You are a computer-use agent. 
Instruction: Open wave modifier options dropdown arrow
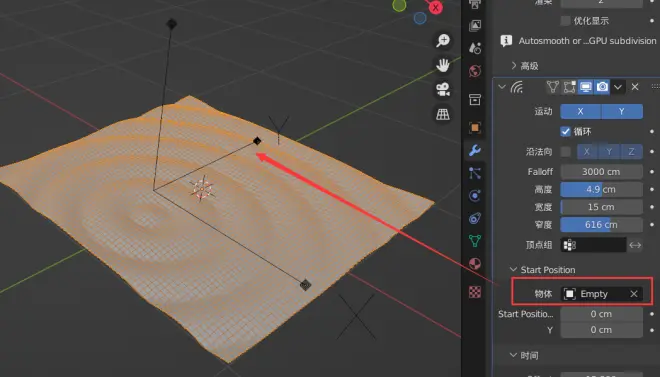tap(618, 87)
